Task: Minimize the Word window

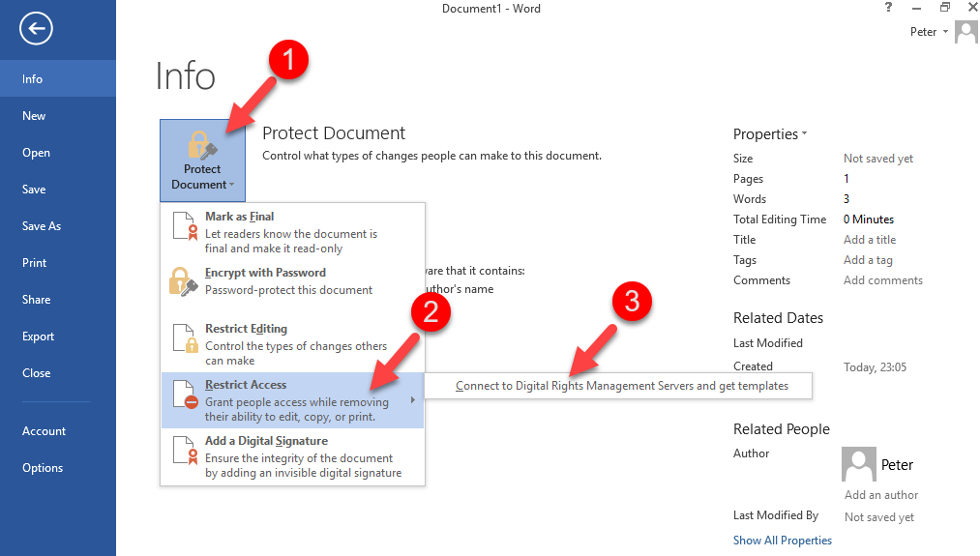Action: pos(916,8)
